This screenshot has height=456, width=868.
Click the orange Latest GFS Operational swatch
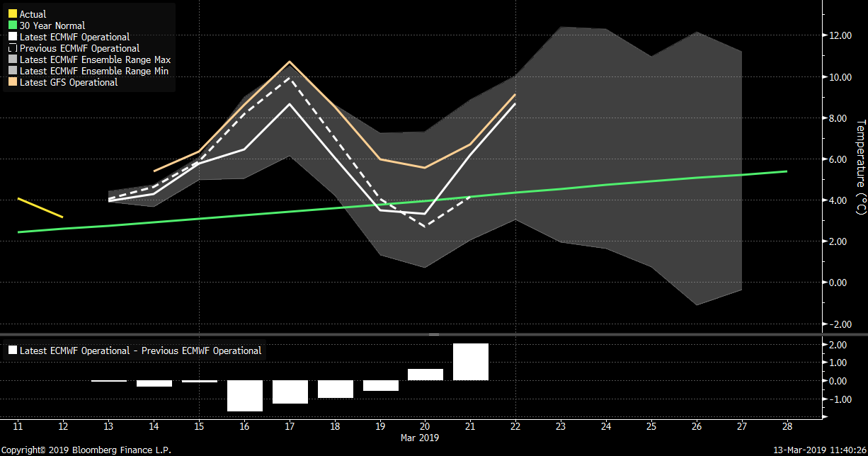[x=12, y=82]
